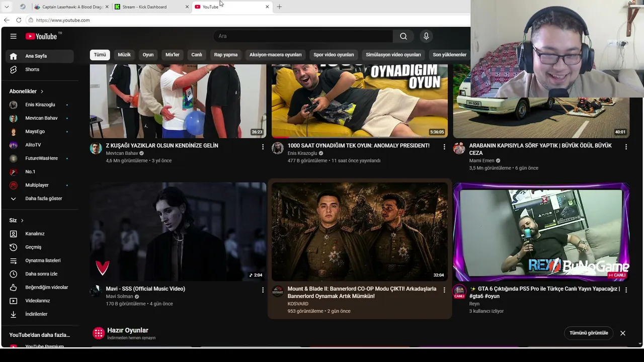
Task: Open Mevtcan Bahav subscription in sidebar
Action: point(39,118)
